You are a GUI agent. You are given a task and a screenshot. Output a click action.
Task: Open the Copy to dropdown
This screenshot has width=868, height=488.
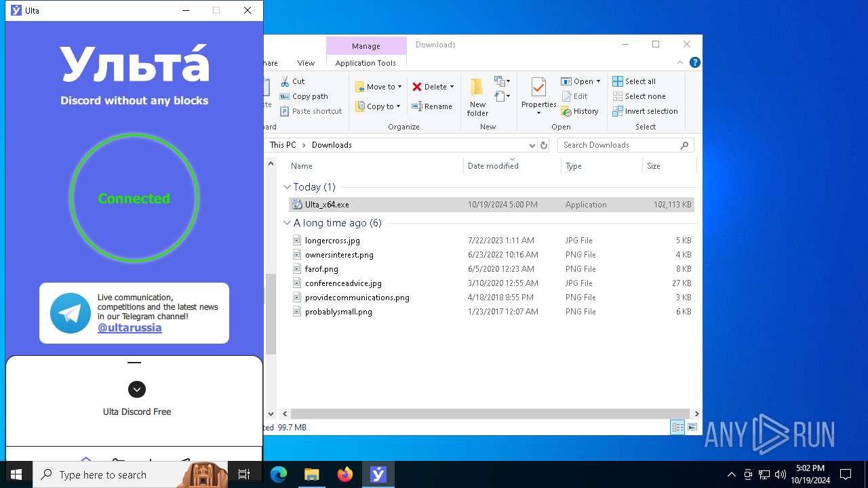click(378, 106)
